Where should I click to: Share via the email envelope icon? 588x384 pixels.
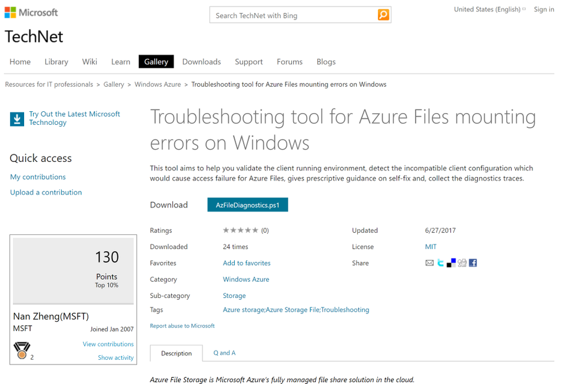tap(429, 263)
